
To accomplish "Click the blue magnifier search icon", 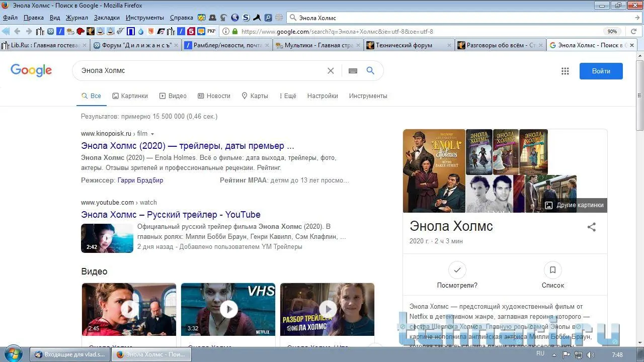I will click(370, 71).
